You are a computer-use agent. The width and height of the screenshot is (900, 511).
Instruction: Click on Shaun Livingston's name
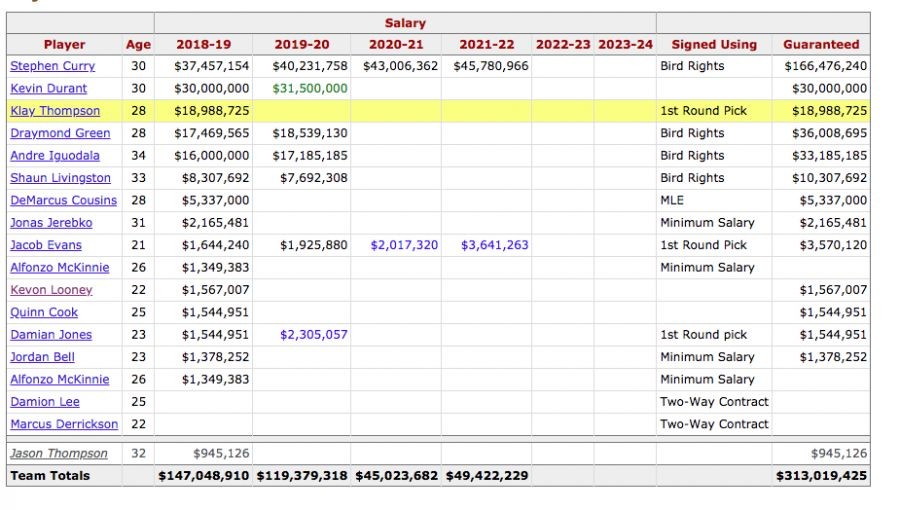click(60, 178)
